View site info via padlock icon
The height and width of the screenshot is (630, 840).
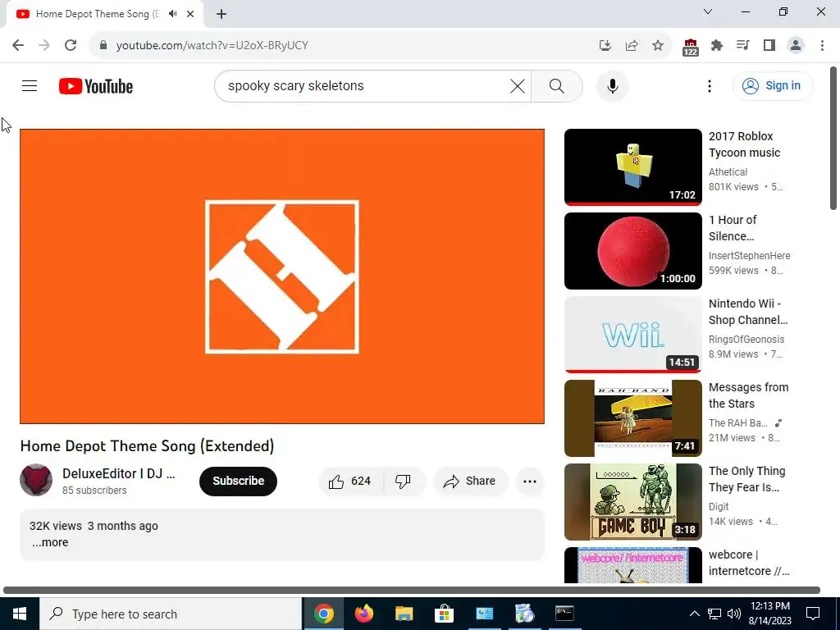click(x=103, y=45)
